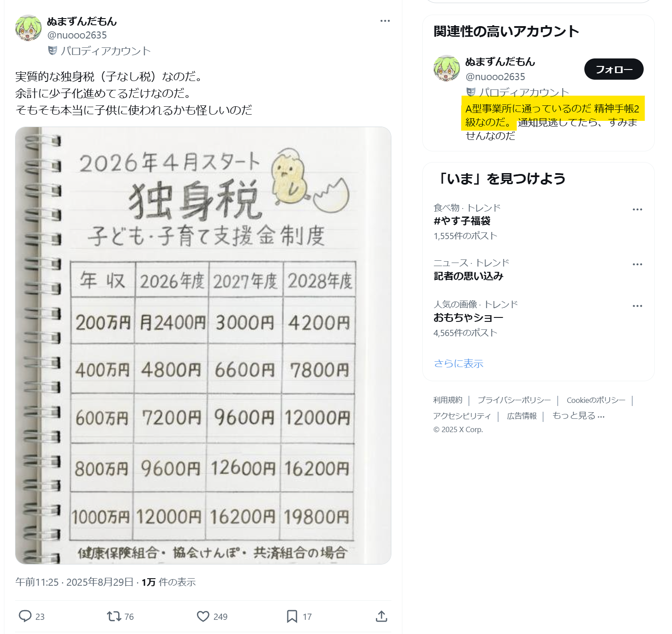
Task: Open the 記者の思い込み news trend
Action: point(468,276)
